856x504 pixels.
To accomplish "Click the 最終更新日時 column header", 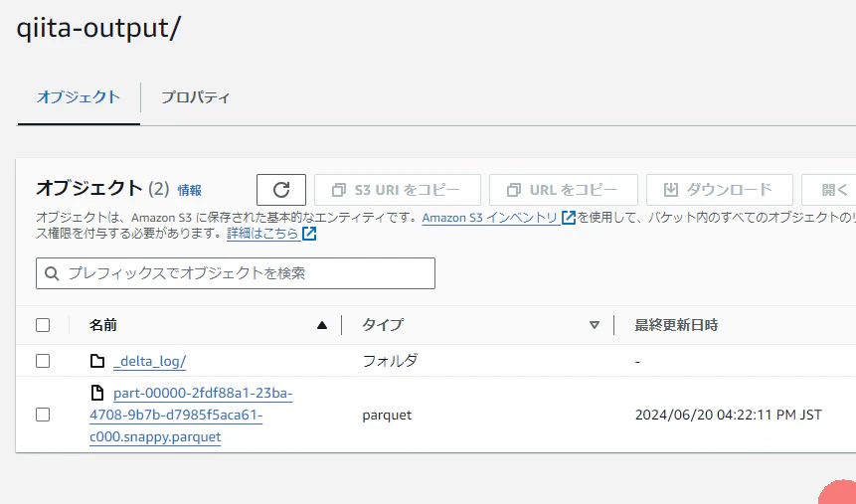I will (676, 325).
